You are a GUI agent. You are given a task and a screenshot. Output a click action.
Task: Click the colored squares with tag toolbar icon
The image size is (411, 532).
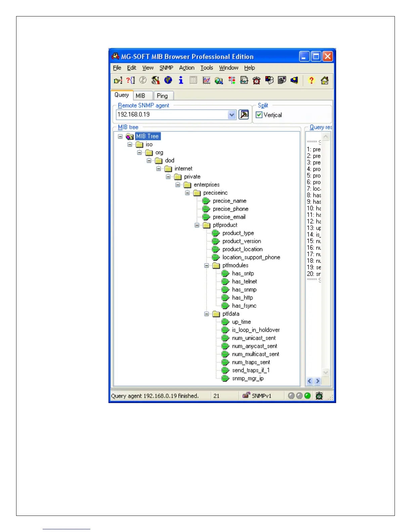click(269, 80)
